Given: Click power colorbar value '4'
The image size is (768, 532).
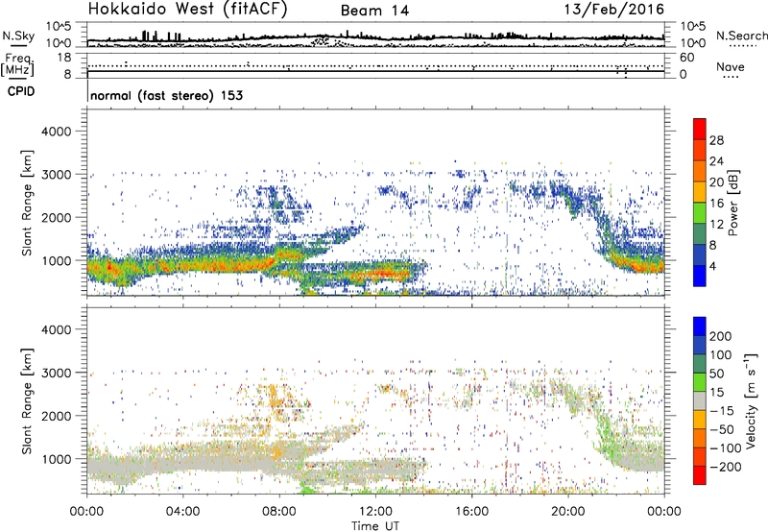Looking at the screenshot, I should [x=712, y=266].
